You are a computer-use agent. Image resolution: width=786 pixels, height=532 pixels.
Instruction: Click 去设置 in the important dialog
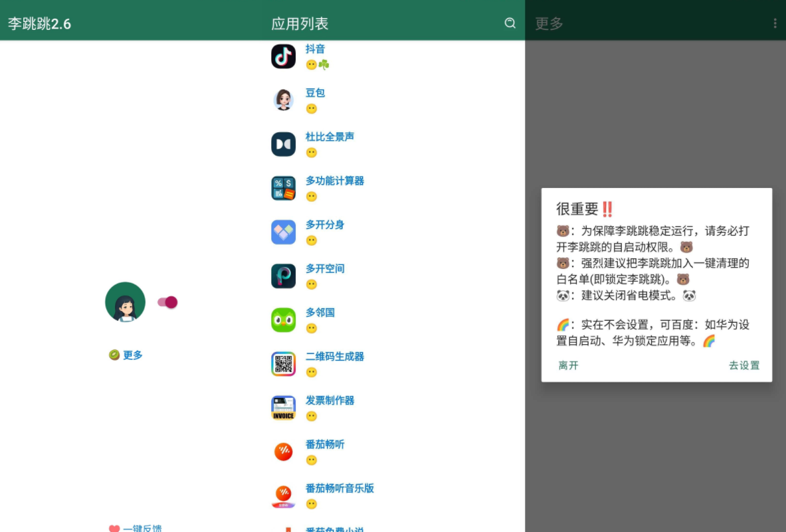coord(744,365)
